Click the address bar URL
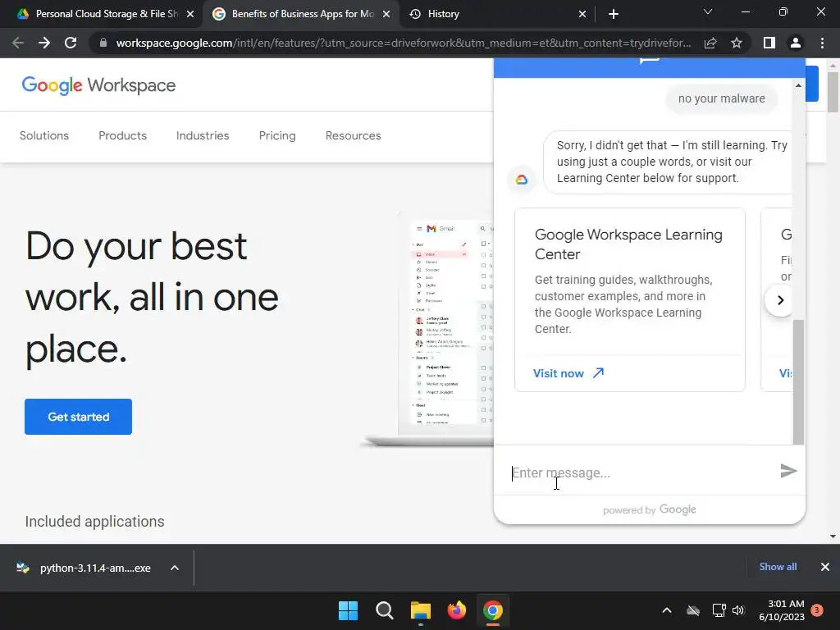840x630 pixels. [403, 43]
